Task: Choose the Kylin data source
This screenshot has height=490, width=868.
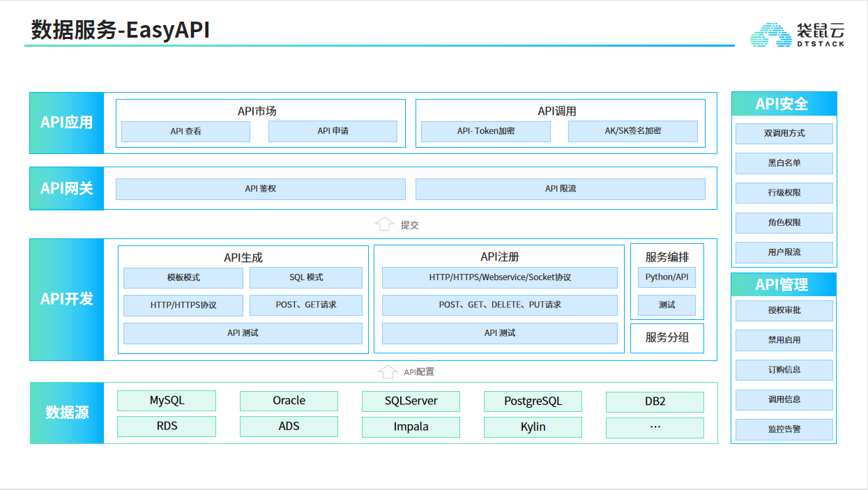Action: coord(533,427)
